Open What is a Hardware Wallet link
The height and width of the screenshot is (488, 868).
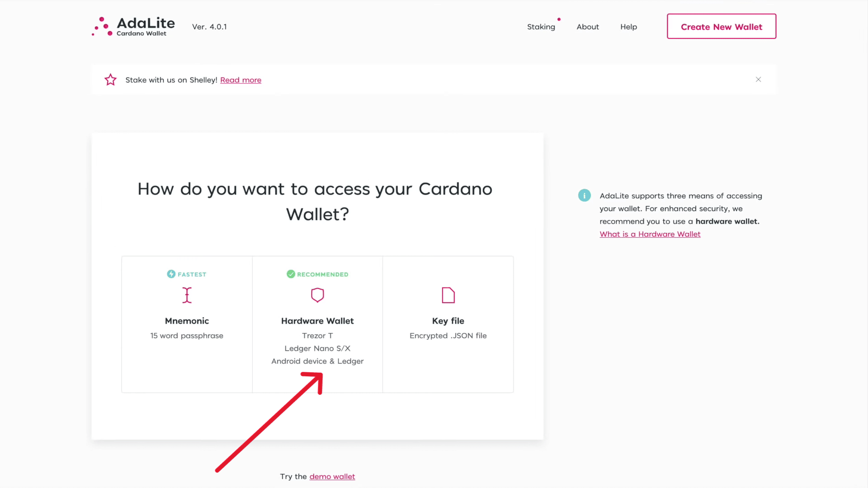click(650, 234)
